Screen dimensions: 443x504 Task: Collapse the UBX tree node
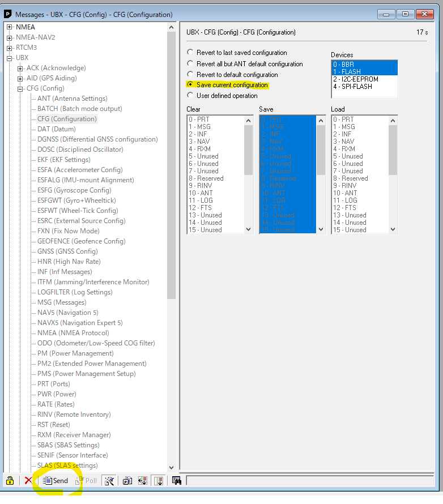9,58
